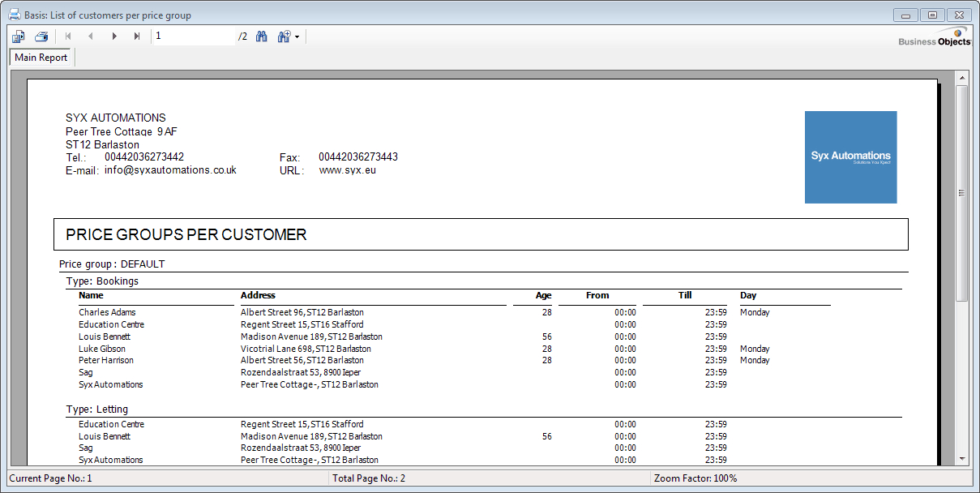Click the vertical scrollbar thumb
Screen dimensions: 980x493
(962, 193)
